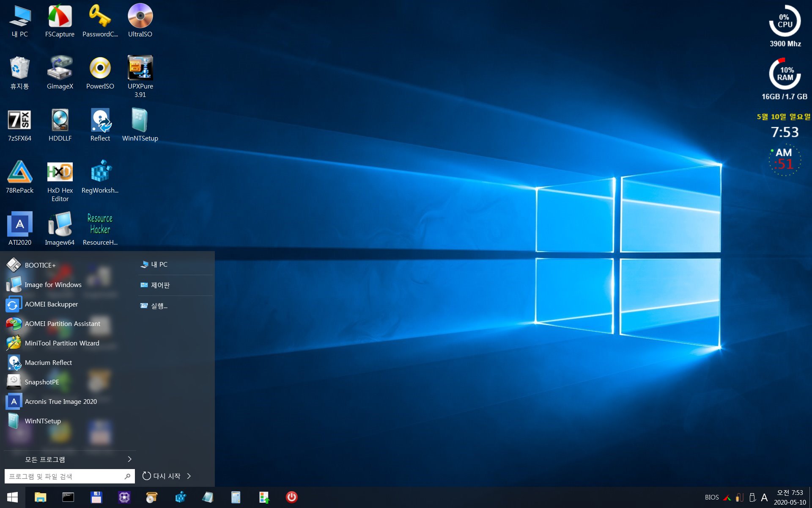Launch FSCapture from the desktop
This screenshot has height=508, width=812.
[x=60, y=21]
